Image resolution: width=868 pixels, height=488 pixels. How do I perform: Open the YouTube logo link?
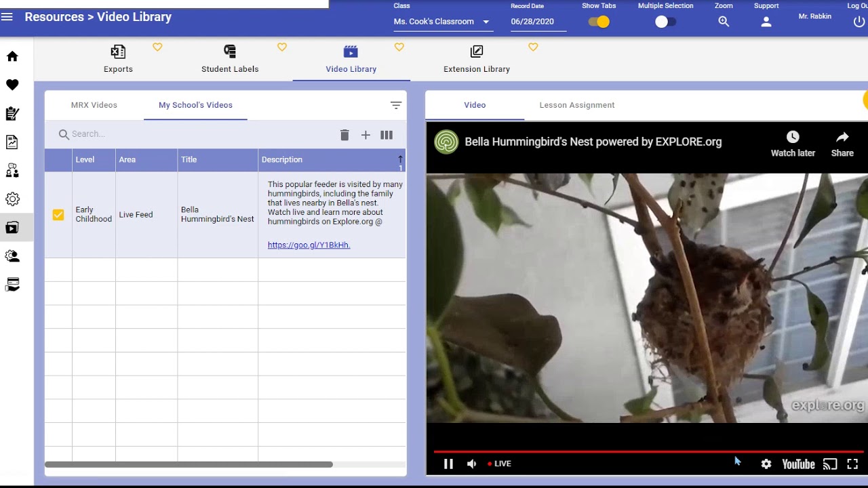click(798, 464)
